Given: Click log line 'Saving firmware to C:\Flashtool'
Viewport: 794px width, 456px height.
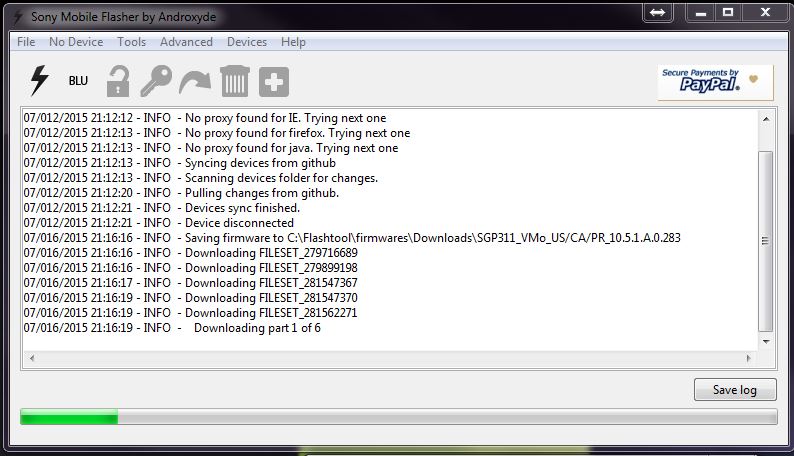Looking at the screenshot, I should coord(352,238).
